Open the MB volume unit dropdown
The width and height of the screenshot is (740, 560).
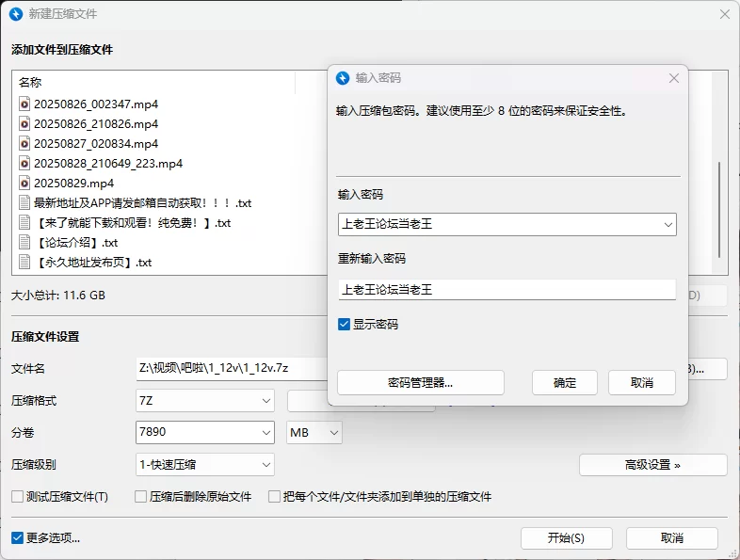[x=332, y=433]
